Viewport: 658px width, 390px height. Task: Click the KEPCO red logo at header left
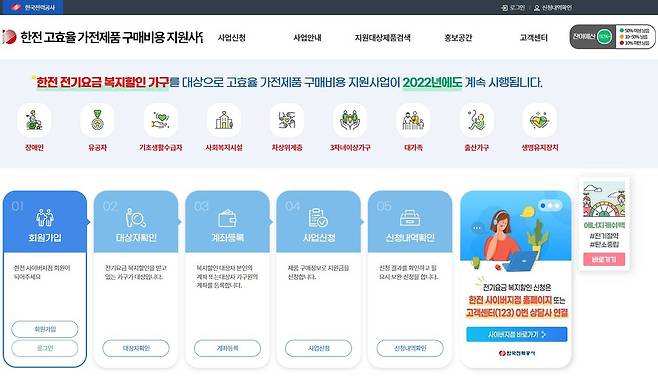point(9,37)
